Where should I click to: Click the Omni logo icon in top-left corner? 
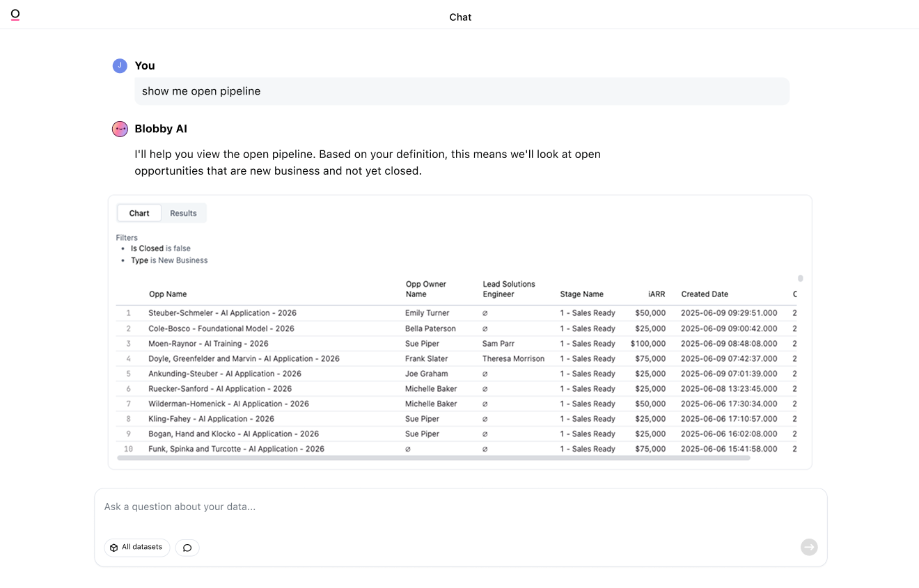pos(15,15)
